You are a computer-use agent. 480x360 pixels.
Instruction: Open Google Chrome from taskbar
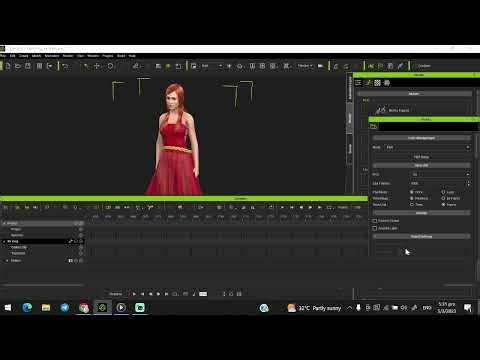coord(84,308)
